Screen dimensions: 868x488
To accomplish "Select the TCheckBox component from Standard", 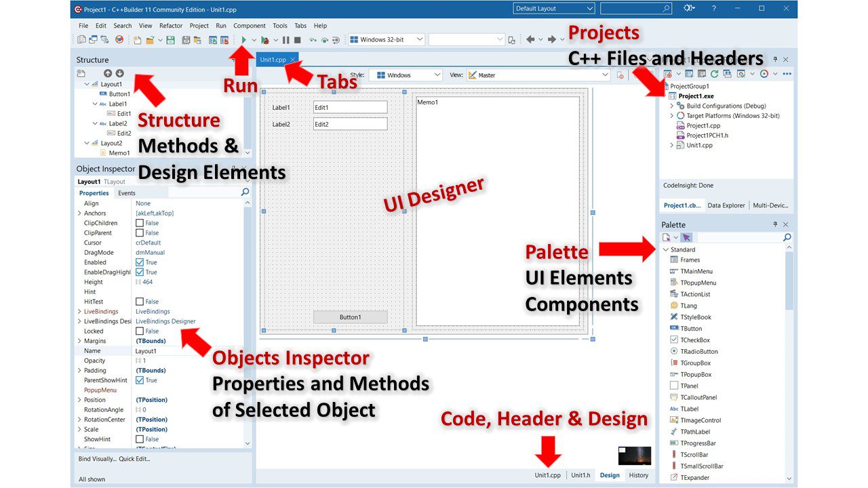I will point(696,340).
